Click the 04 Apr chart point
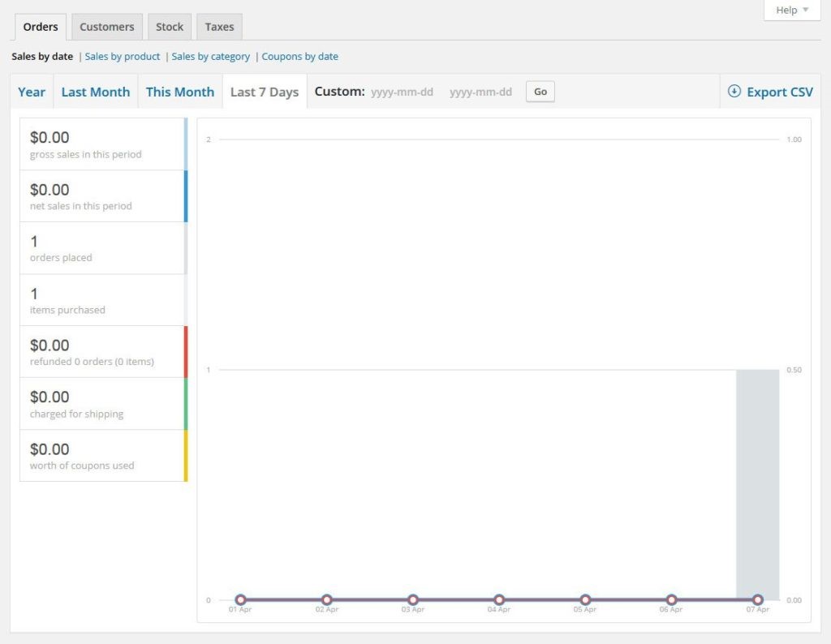Viewport: 831px width, 644px height. (499, 600)
